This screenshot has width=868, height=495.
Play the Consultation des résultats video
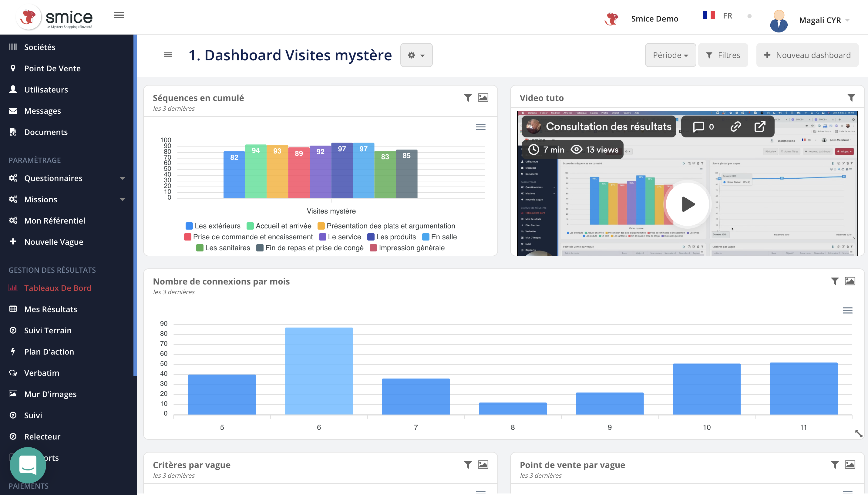pyautogui.click(x=687, y=204)
